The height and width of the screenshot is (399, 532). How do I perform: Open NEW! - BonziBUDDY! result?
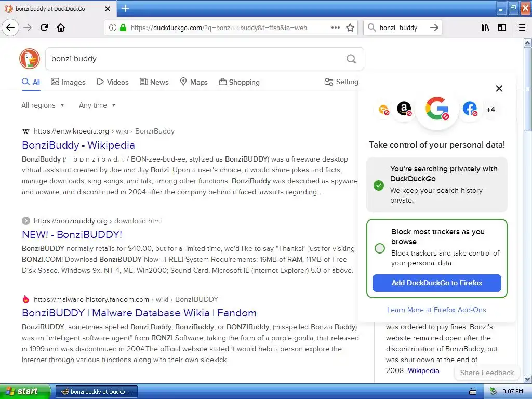(72, 234)
